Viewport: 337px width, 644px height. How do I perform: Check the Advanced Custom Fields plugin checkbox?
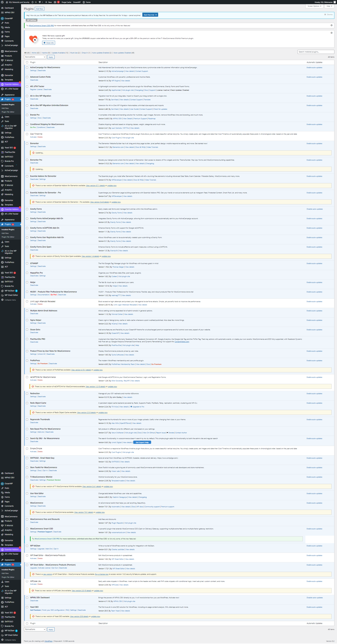(27, 77)
